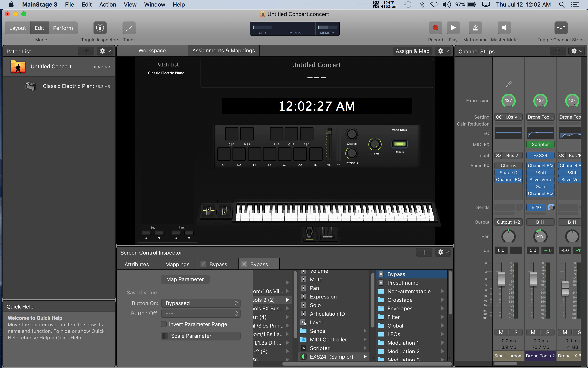This screenshot has height=368, width=588.
Task: Open the Button Off dropdown
Action: click(201, 313)
